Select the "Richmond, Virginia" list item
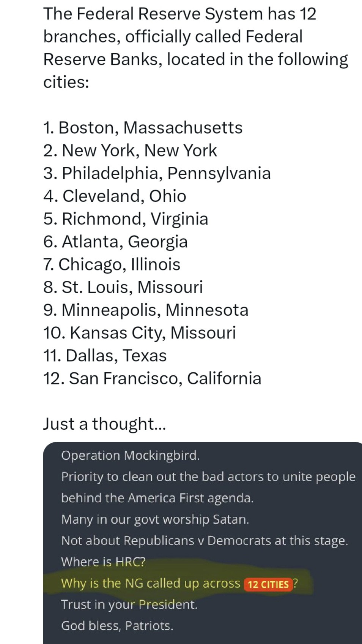 pos(126,219)
